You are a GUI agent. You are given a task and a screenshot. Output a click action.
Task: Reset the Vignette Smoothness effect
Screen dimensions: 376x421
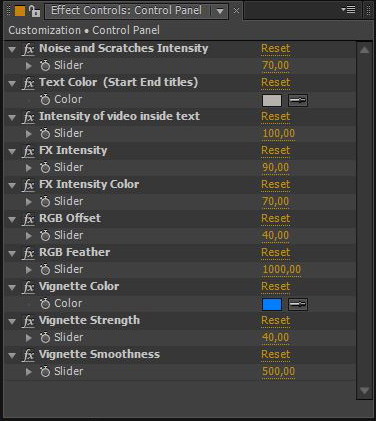click(276, 354)
